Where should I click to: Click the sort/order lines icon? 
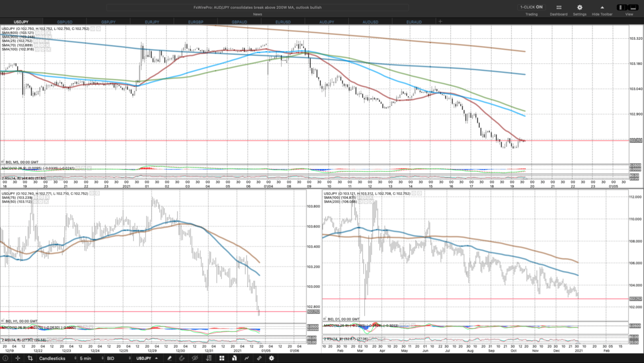(209, 358)
